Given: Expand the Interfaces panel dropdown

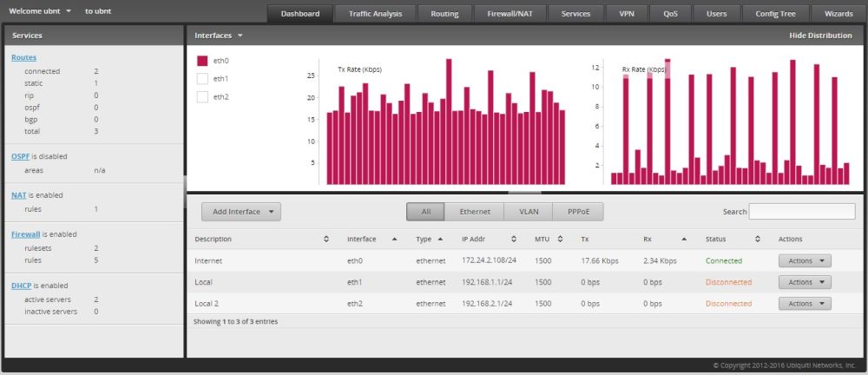Looking at the screenshot, I should [219, 36].
